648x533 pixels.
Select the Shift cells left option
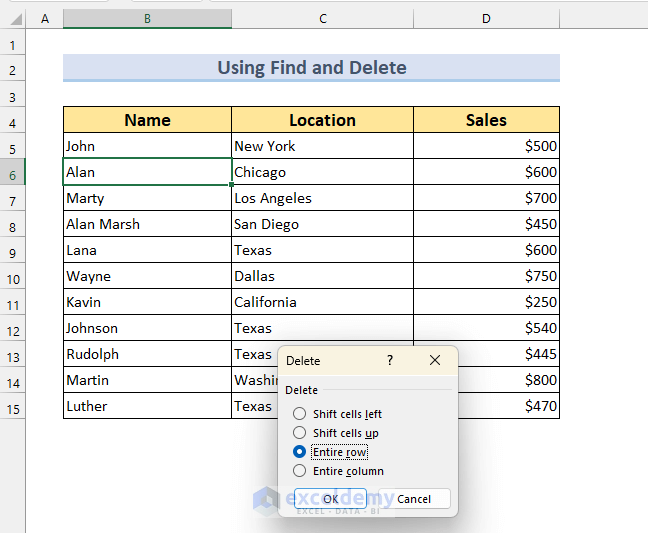tap(300, 414)
